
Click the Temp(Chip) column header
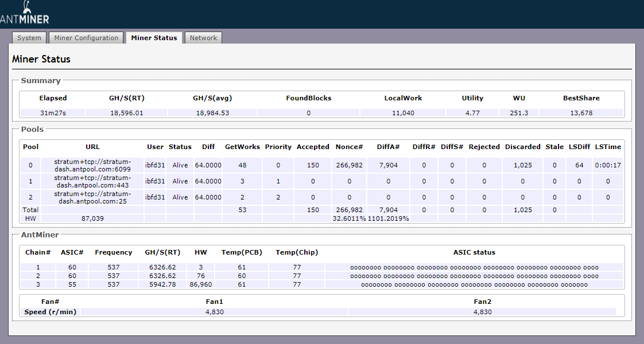(x=297, y=252)
